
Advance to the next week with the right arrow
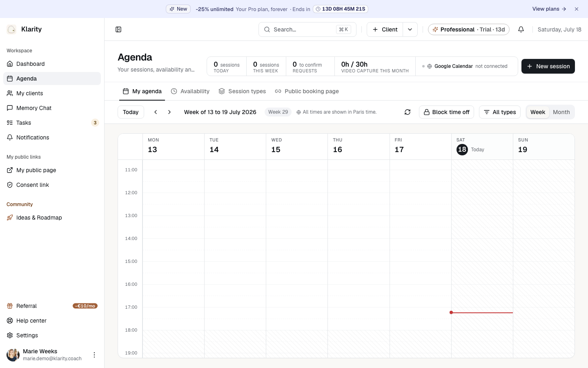coord(169,112)
